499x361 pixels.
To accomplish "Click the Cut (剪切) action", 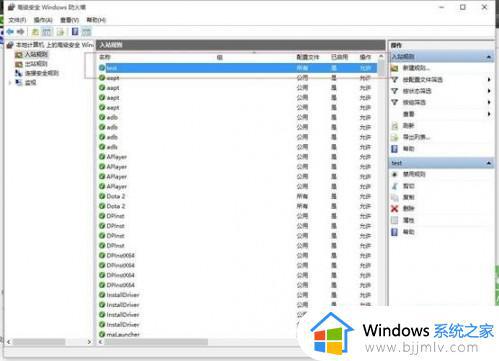I will click(408, 186).
